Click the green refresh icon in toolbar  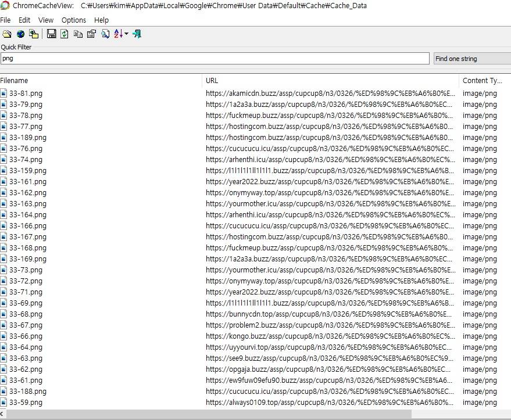tap(65, 34)
